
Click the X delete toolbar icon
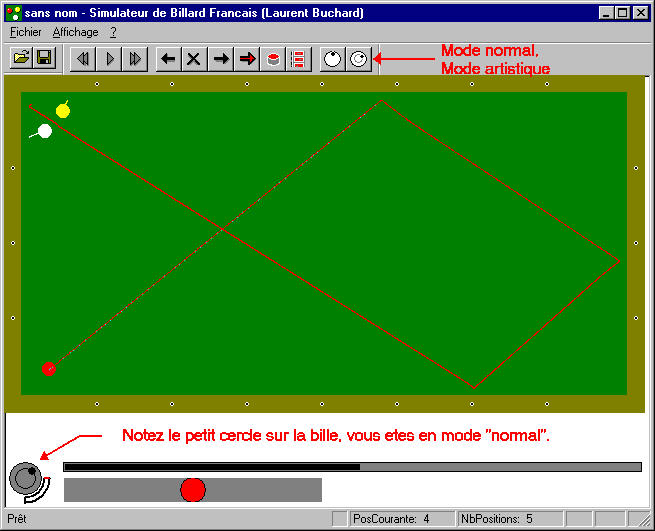pos(194,59)
